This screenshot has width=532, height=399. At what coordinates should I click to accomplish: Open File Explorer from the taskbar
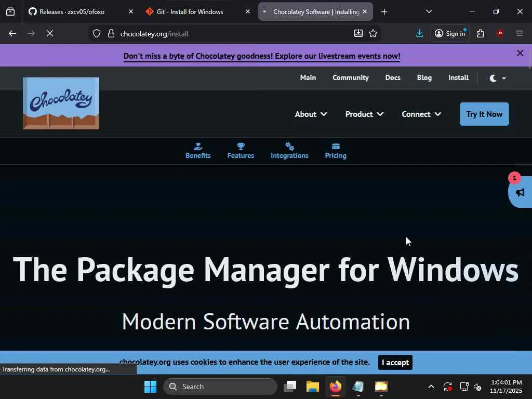click(312, 387)
